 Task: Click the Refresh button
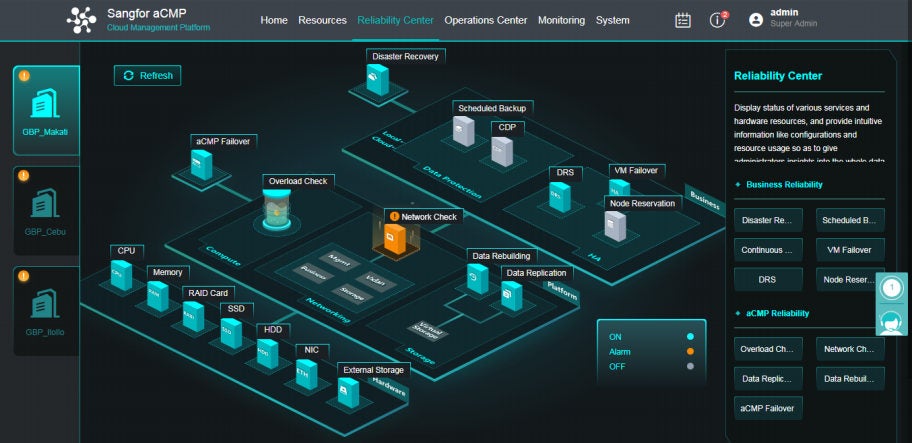point(147,76)
